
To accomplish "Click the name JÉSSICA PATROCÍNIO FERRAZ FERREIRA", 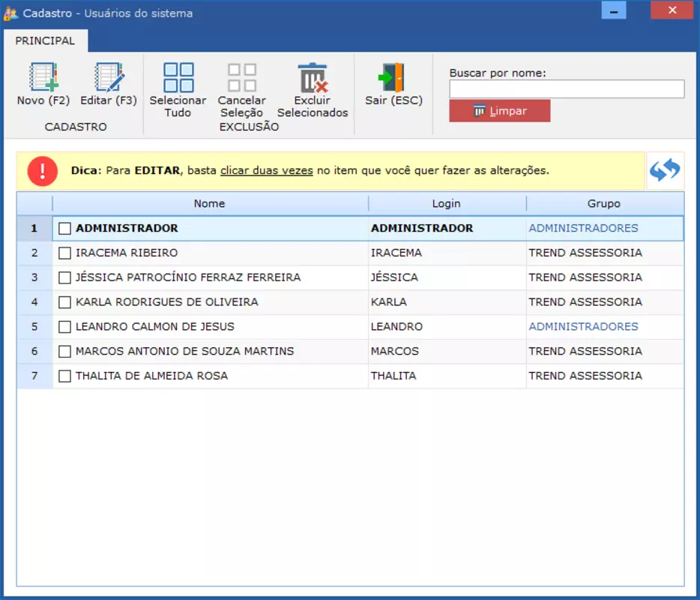I will [x=188, y=277].
